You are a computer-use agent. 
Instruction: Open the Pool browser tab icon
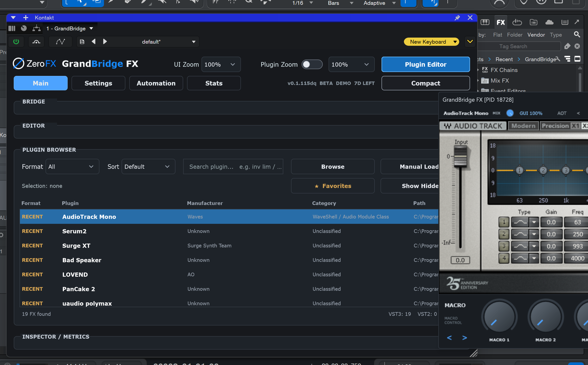[565, 22]
